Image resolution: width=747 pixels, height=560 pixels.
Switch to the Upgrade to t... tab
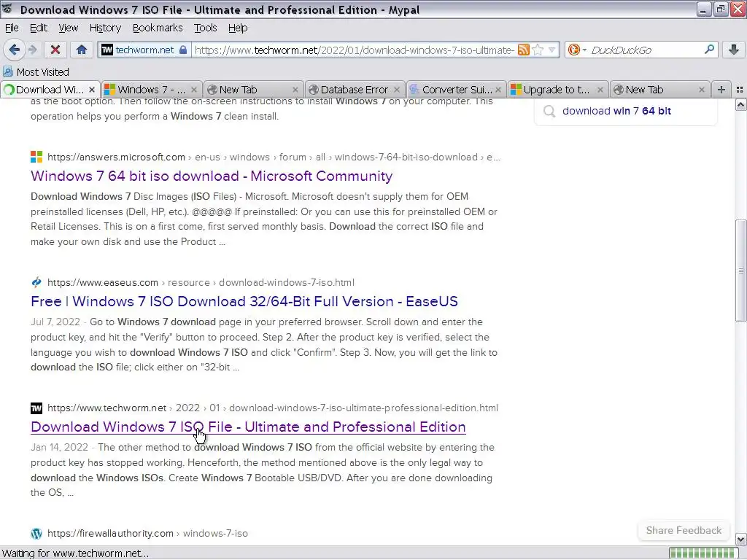click(x=557, y=90)
